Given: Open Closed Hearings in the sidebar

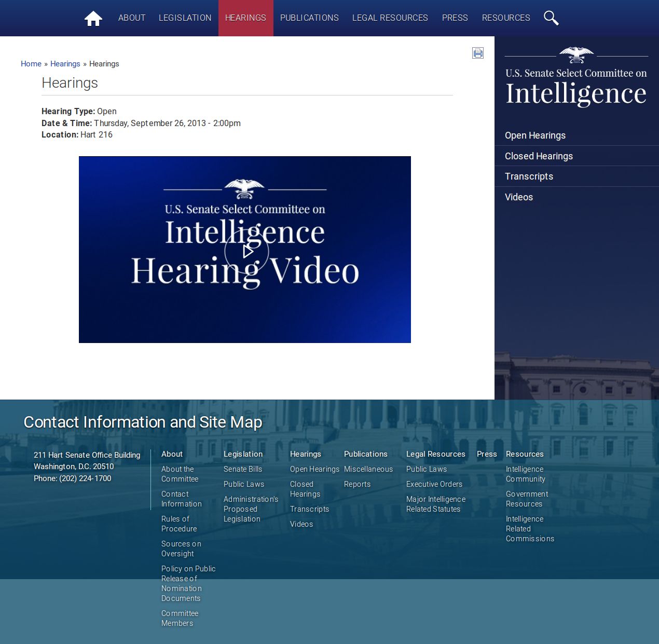Looking at the screenshot, I should tap(539, 156).
